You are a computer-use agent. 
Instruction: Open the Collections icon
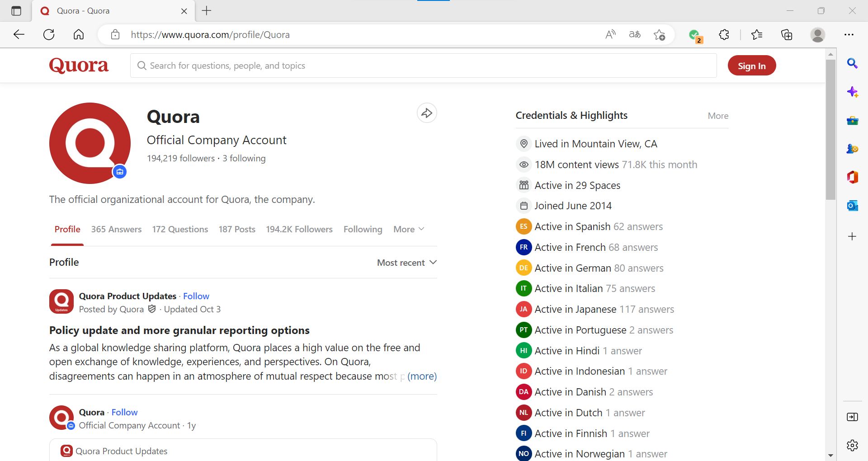click(x=787, y=35)
